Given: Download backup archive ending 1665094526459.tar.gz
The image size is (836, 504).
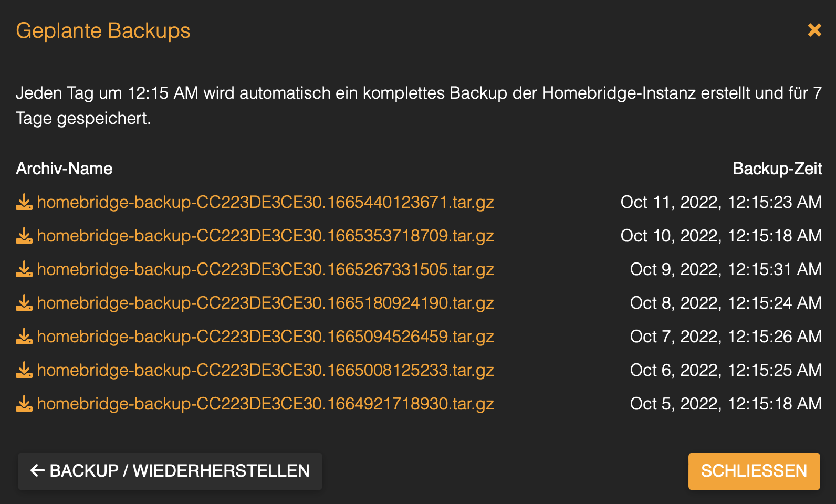Looking at the screenshot, I should coord(265,337).
